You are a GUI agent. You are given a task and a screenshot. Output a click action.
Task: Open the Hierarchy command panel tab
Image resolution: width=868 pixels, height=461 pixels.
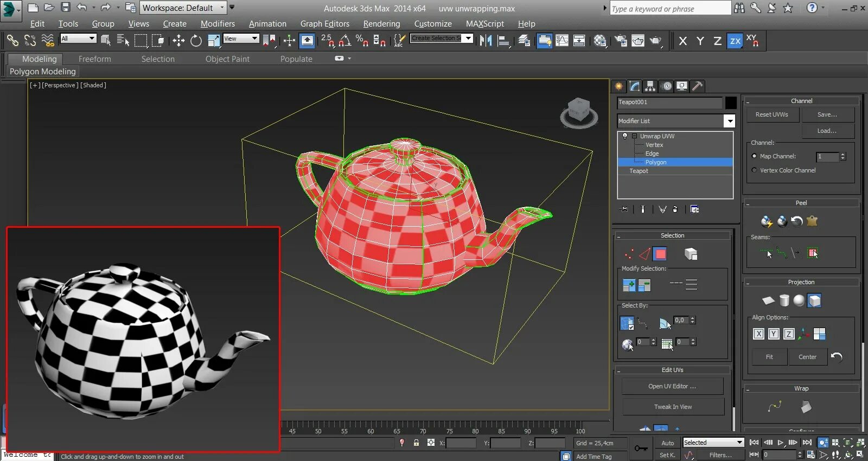coord(650,86)
